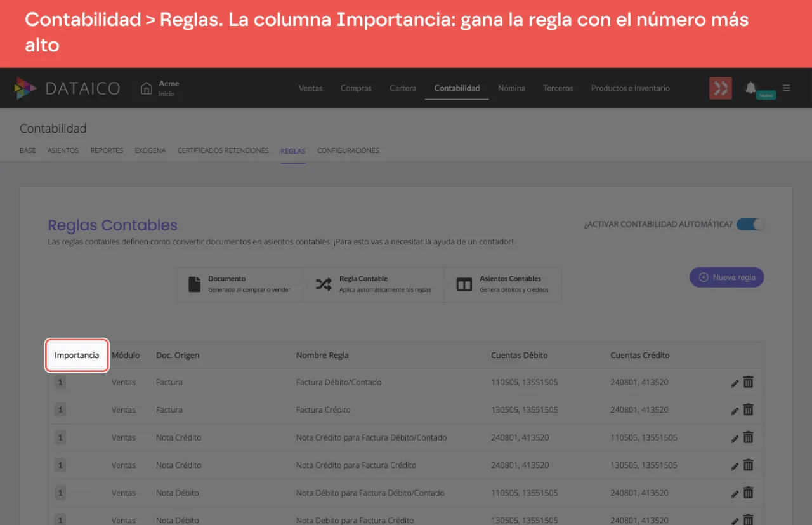Edit Nota Débito para Factura Débito/Contado rule

click(735, 494)
